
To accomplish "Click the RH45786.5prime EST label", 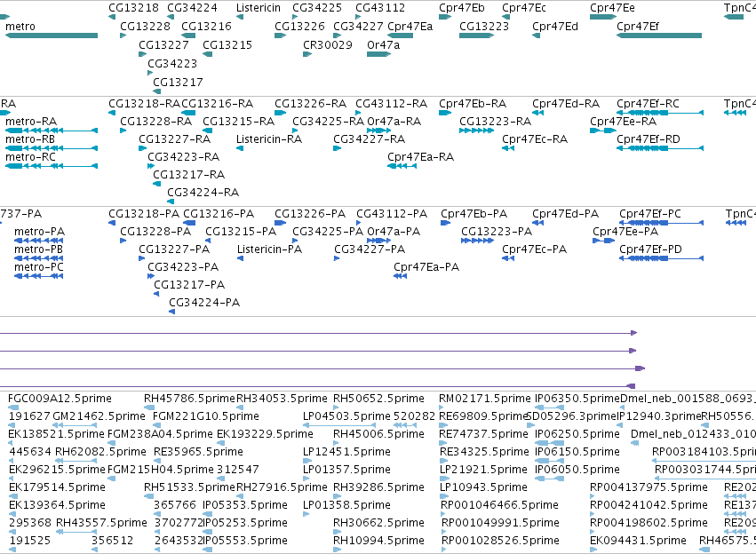I will point(189,399).
